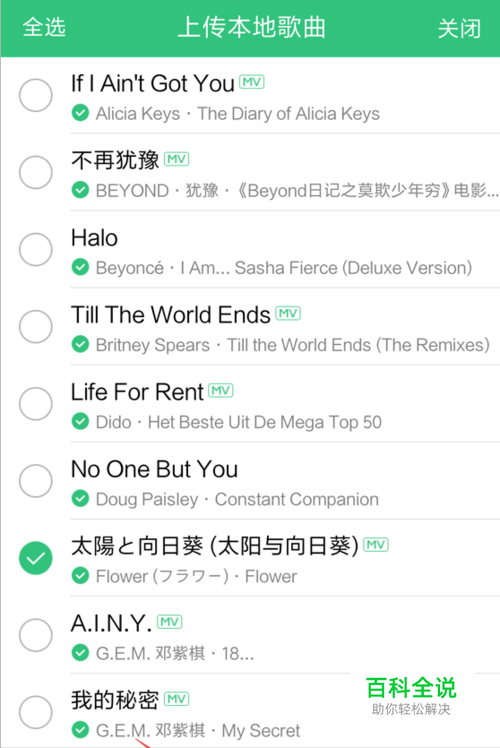Viewport: 500px width, 748px height.
Task: Tap green verified icon beside Beyoncé
Action: click(80, 268)
